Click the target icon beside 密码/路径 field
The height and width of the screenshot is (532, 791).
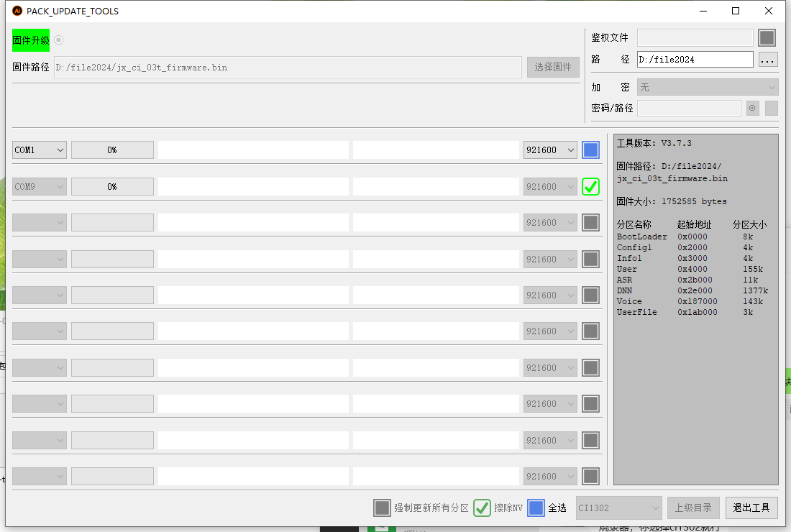coord(752,108)
